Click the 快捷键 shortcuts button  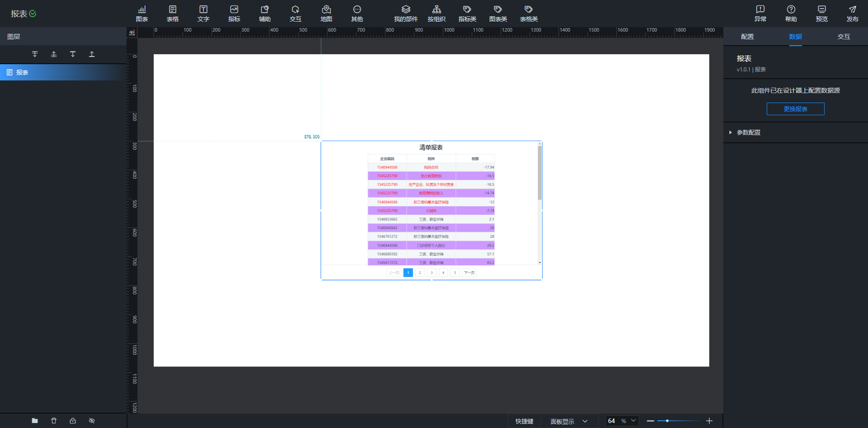[x=524, y=421]
